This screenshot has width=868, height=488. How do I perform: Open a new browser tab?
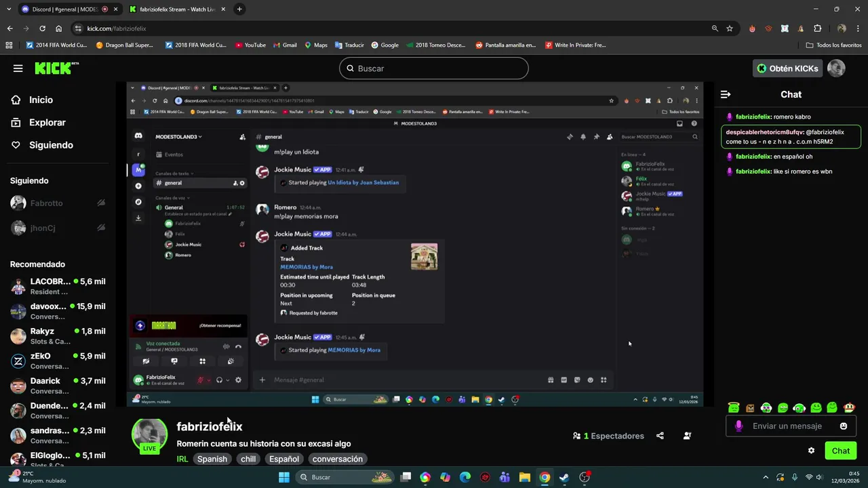[239, 9]
